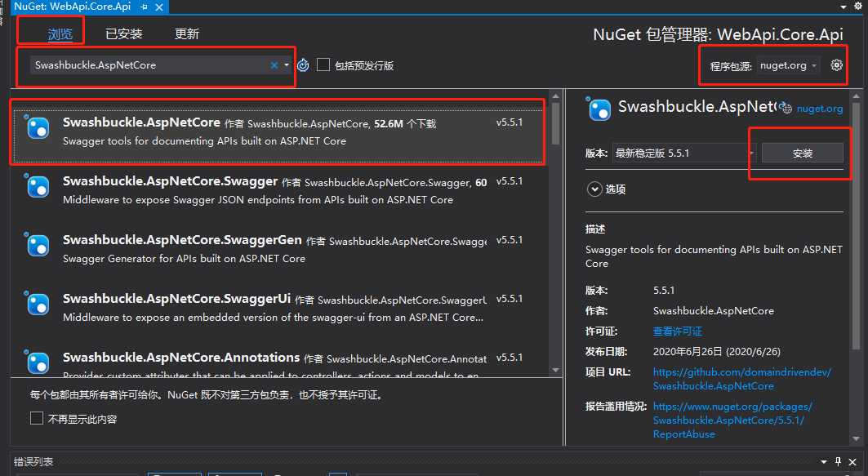This screenshot has height=476, width=868.
Task: Open the document tab list dropdown arrow
Action: click(x=843, y=7)
